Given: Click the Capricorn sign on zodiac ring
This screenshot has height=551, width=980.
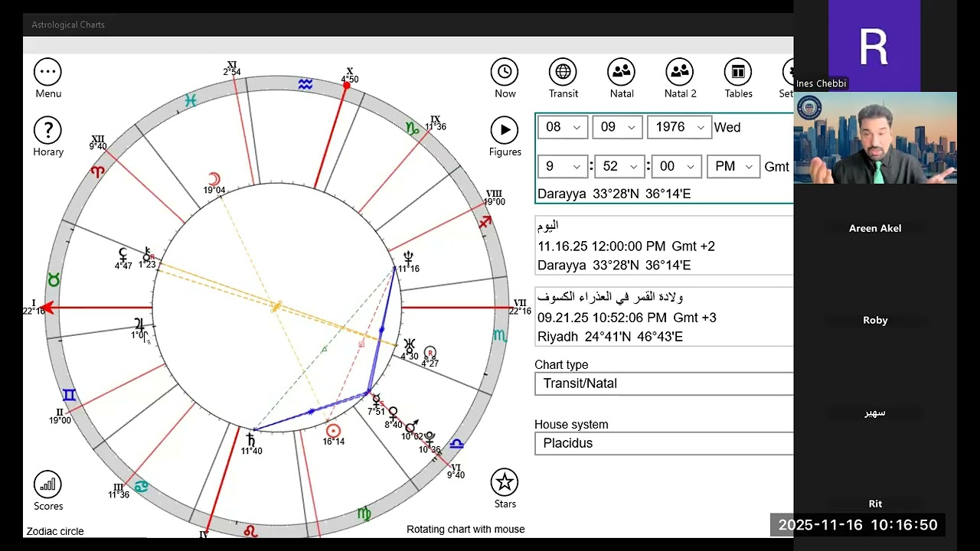Looking at the screenshot, I should pos(412,129).
